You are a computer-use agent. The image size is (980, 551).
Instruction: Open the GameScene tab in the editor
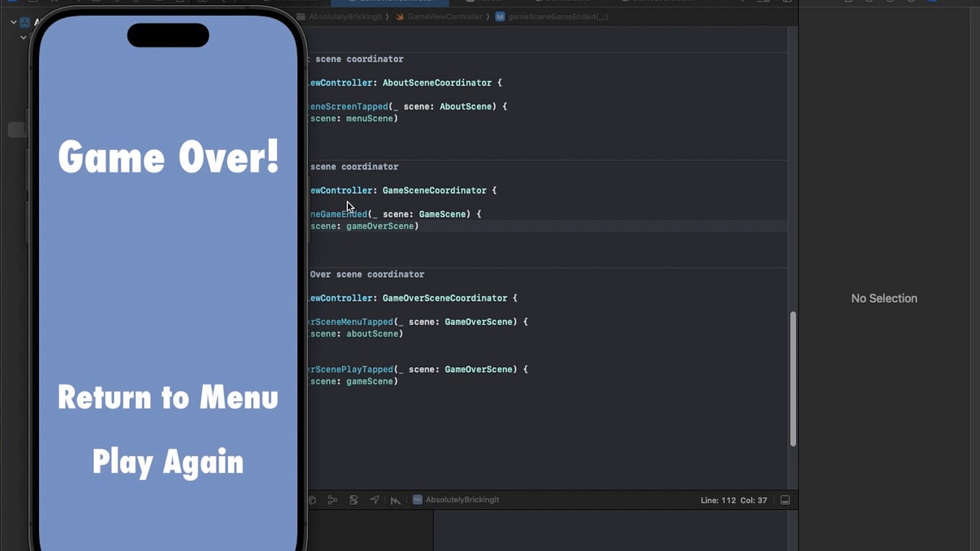coord(563,2)
